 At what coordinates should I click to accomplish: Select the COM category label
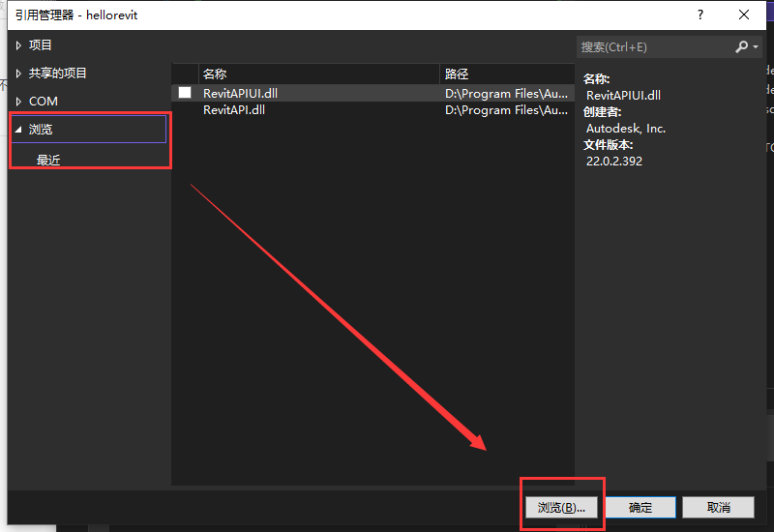(x=44, y=102)
